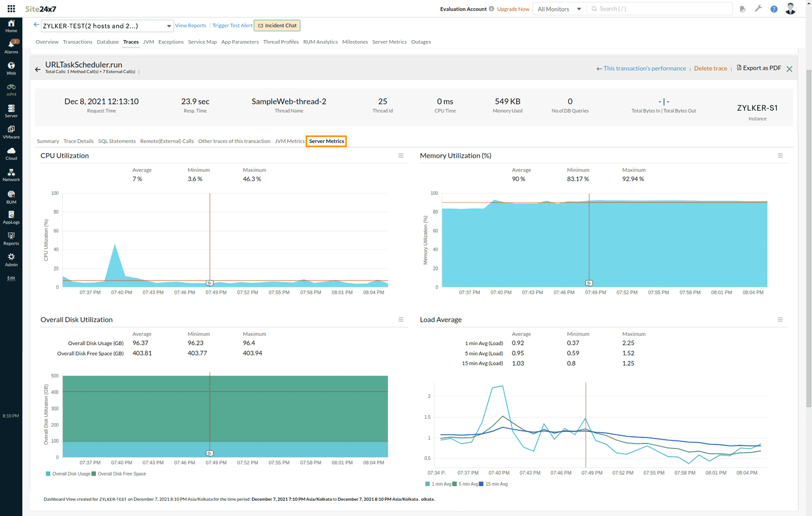The width and height of the screenshot is (812, 516).
Task: Open the Alarms panel from the sidebar
Action: tap(11, 46)
